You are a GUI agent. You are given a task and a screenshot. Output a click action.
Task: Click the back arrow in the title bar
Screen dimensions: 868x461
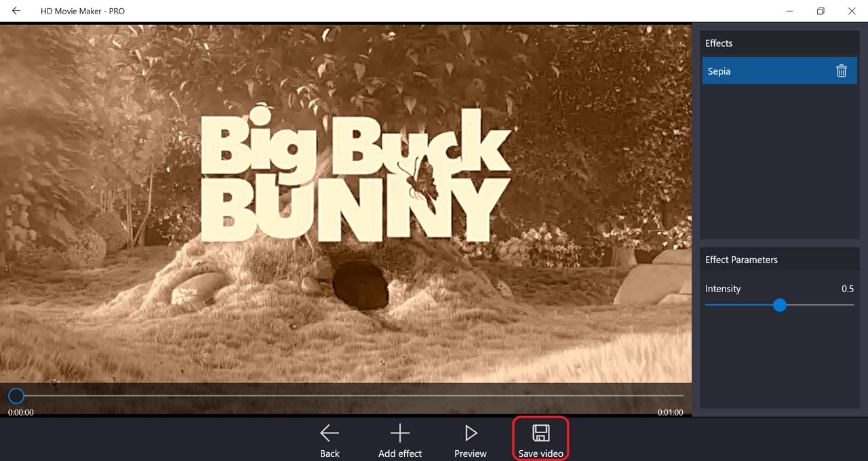click(x=16, y=11)
